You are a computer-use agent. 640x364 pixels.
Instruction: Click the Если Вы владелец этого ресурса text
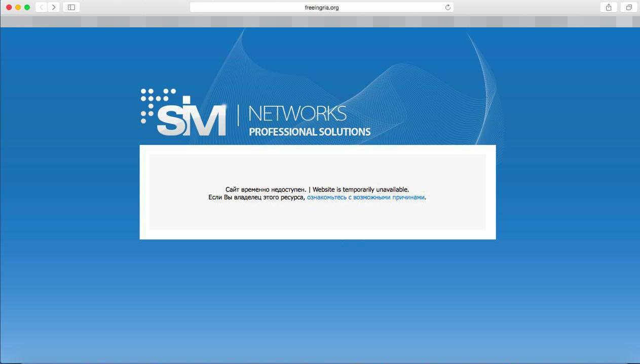pyautogui.click(x=256, y=197)
